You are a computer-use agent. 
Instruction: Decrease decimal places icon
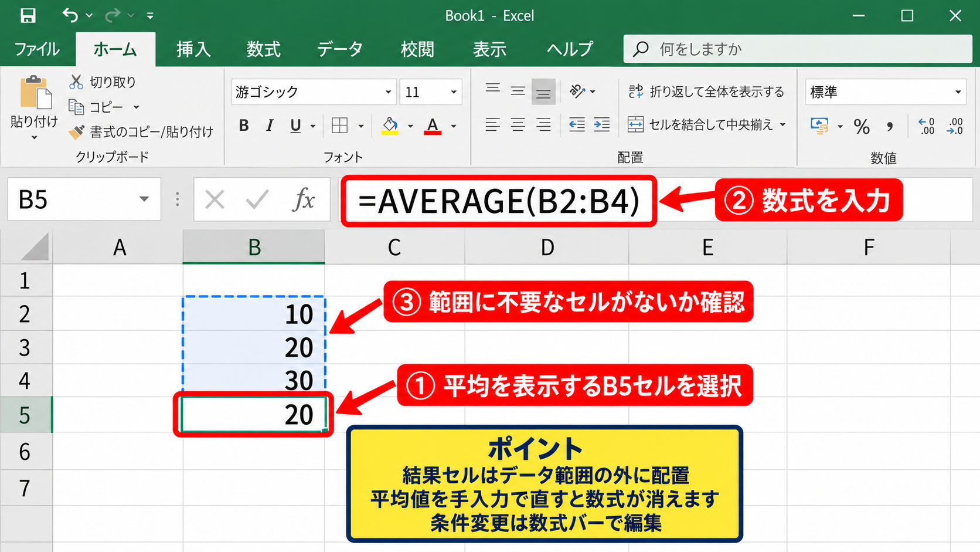coord(955,126)
